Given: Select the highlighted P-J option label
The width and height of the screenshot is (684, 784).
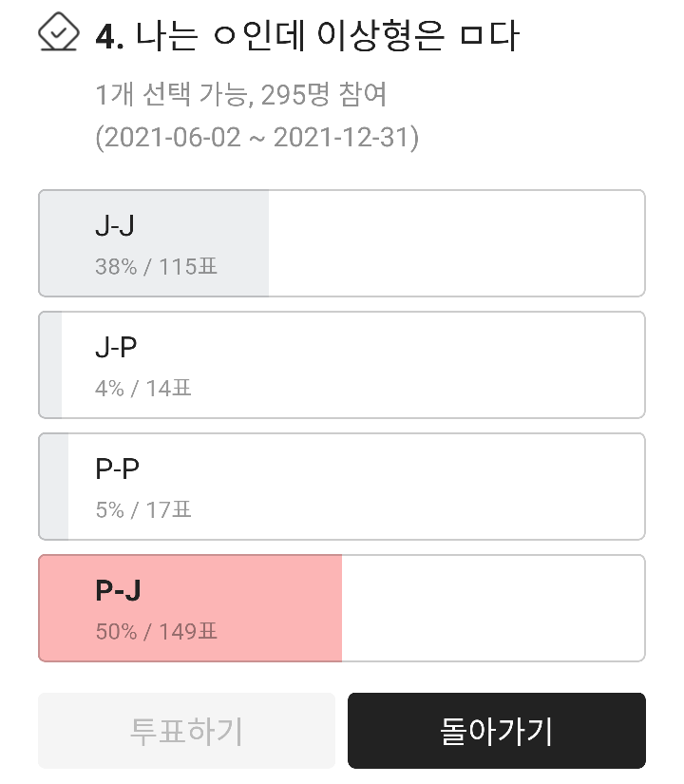Looking at the screenshot, I should coord(118,591).
